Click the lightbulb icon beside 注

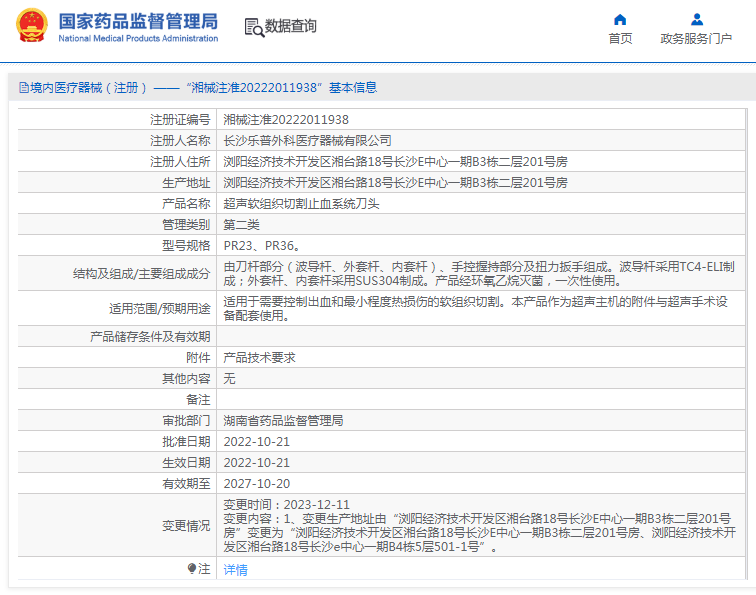pos(192,568)
